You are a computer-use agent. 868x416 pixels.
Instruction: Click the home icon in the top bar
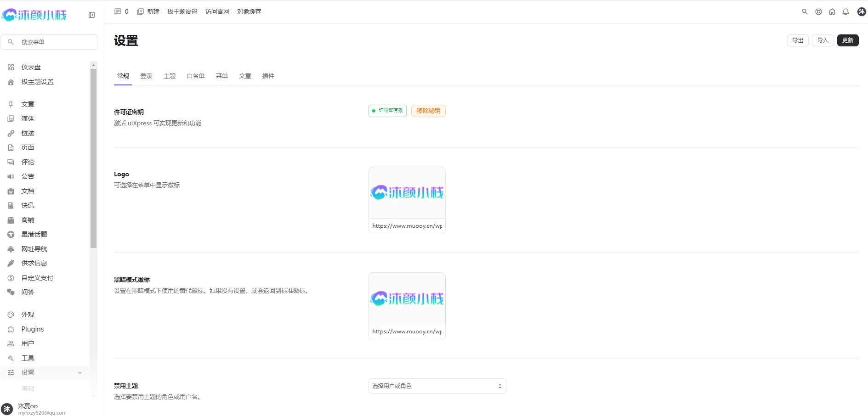pos(832,12)
